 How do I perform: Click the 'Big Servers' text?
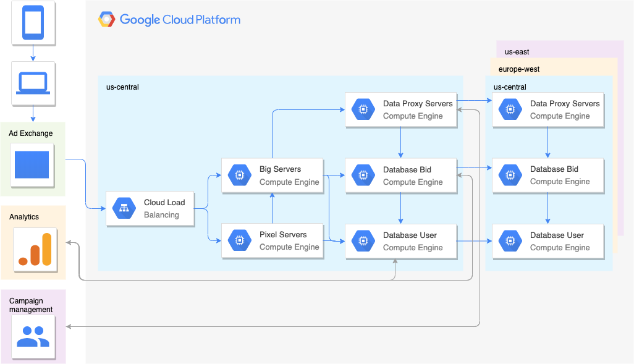click(x=280, y=169)
